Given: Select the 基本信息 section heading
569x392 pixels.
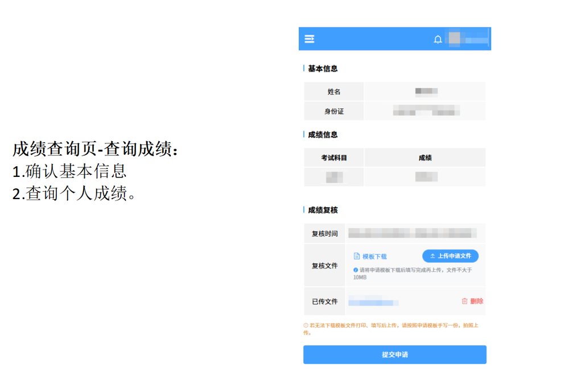Looking at the screenshot, I should click(323, 69).
